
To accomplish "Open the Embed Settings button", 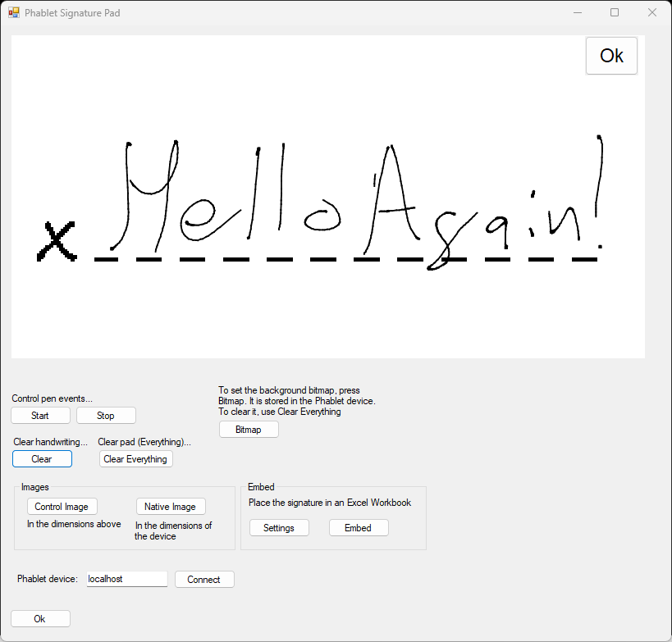I will [279, 528].
